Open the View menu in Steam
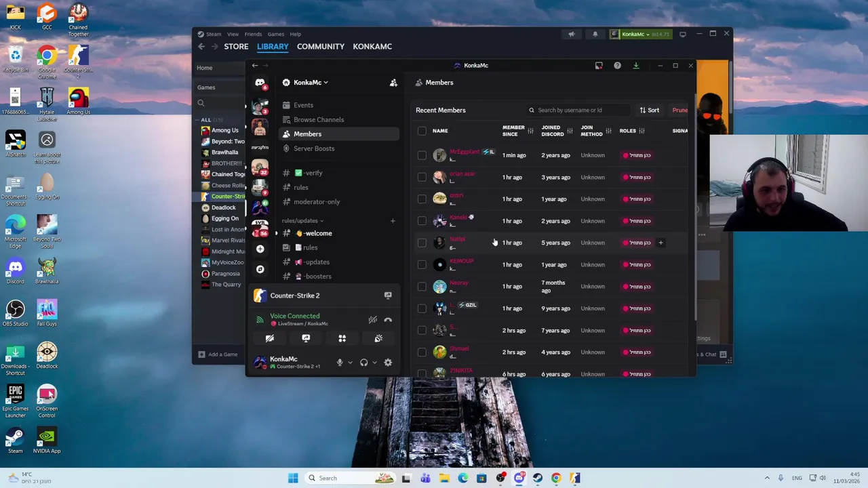Screen dimensions: 868x488 pos(233,34)
